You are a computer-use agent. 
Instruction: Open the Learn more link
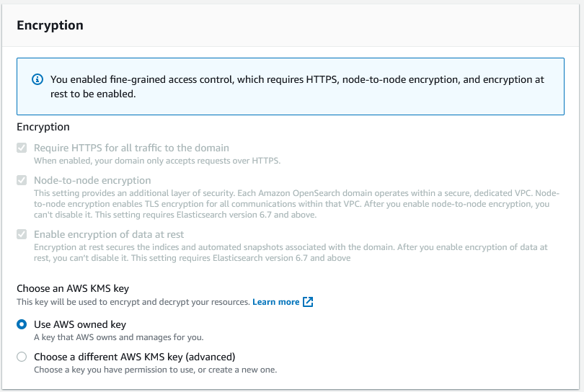(275, 302)
